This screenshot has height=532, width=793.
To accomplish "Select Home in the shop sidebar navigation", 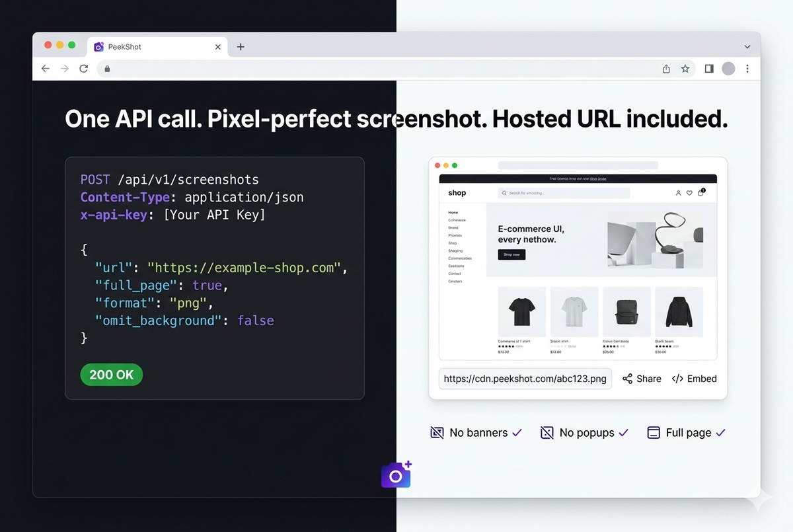I will coord(454,212).
